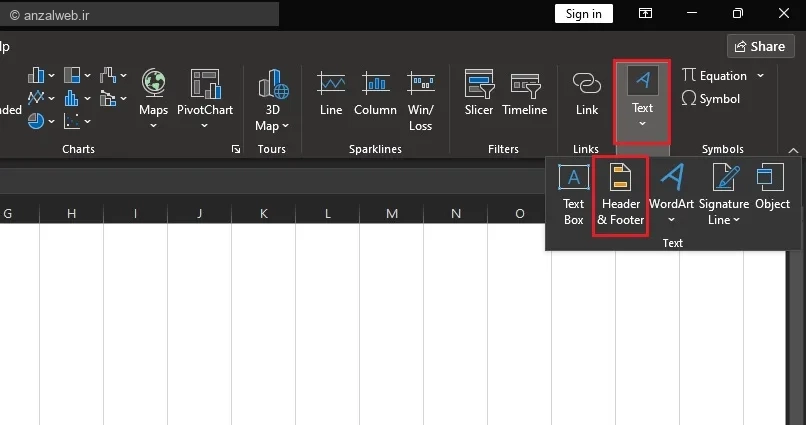The width and height of the screenshot is (806, 425).
Task: Open the WordArt gallery
Action: click(671, 194)
